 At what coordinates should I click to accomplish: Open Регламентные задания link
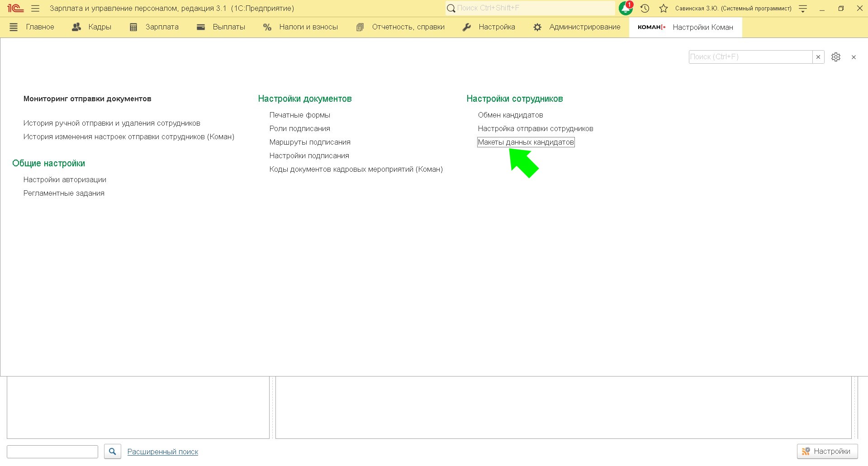(x=64, y=193)
